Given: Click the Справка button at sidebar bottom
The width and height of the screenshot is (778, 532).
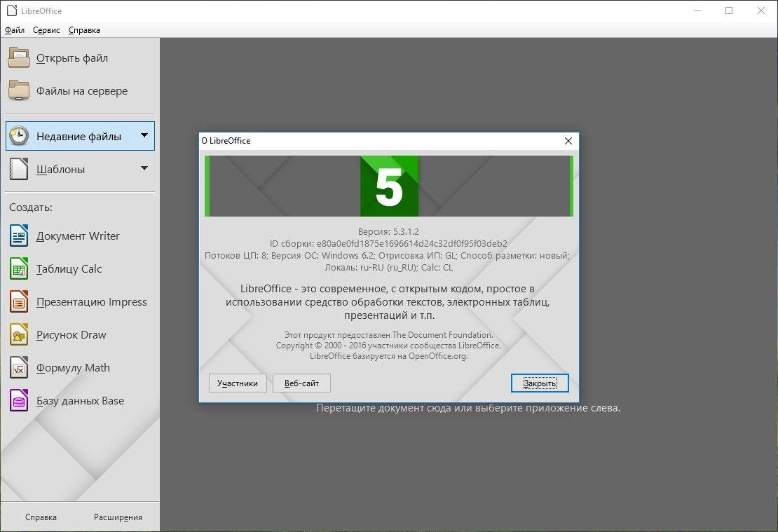Looking at the screenshot, I should [41, 517].
